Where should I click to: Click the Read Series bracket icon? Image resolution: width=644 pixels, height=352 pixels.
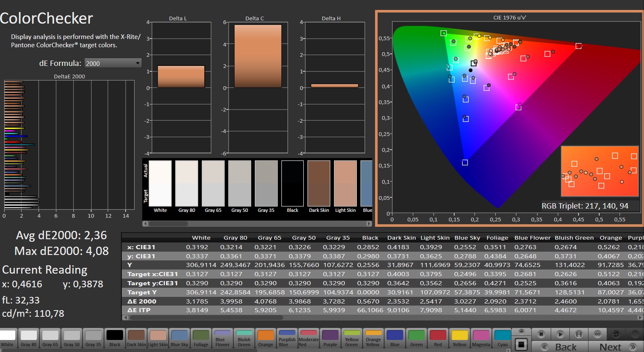(579, 334)
